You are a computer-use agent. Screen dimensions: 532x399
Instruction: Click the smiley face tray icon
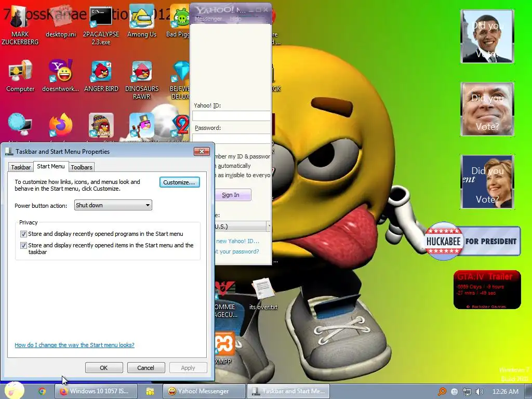pyautogui.click(x=454, y=392)
